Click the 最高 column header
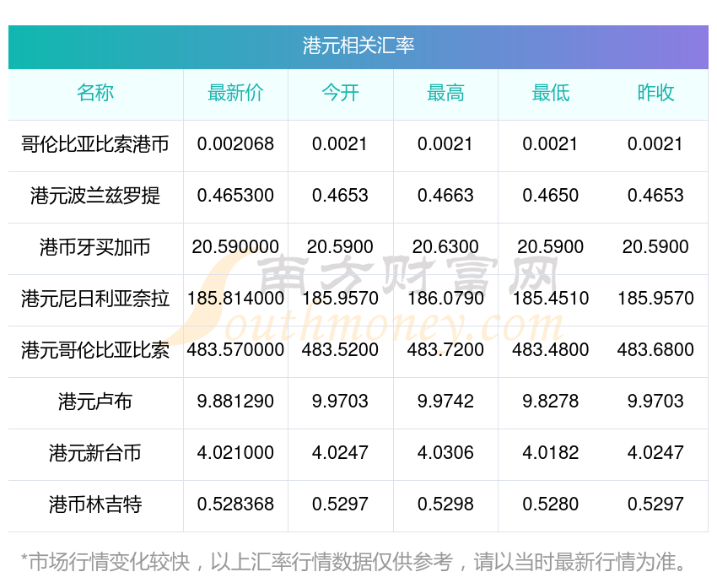This screenshot has height=588, width=717. [445, 94]
